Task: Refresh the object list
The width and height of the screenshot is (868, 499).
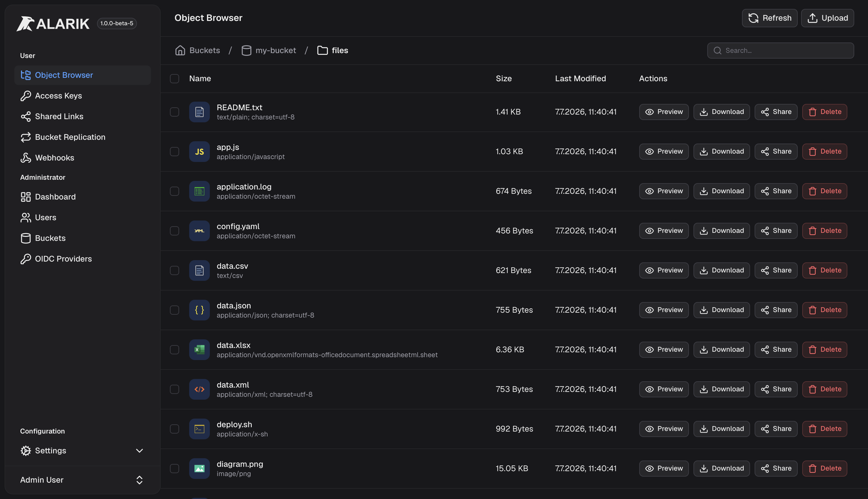Action: (x=769, y=18)
